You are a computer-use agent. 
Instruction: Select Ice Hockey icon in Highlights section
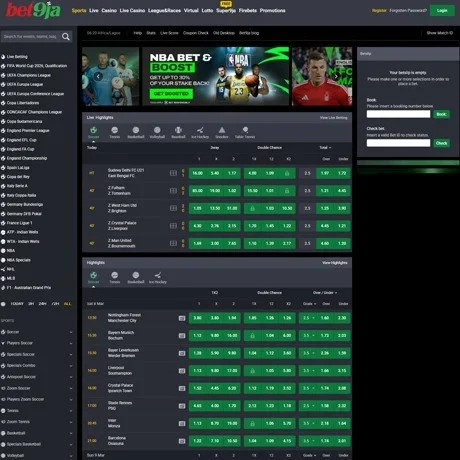[x=158, y=277]
